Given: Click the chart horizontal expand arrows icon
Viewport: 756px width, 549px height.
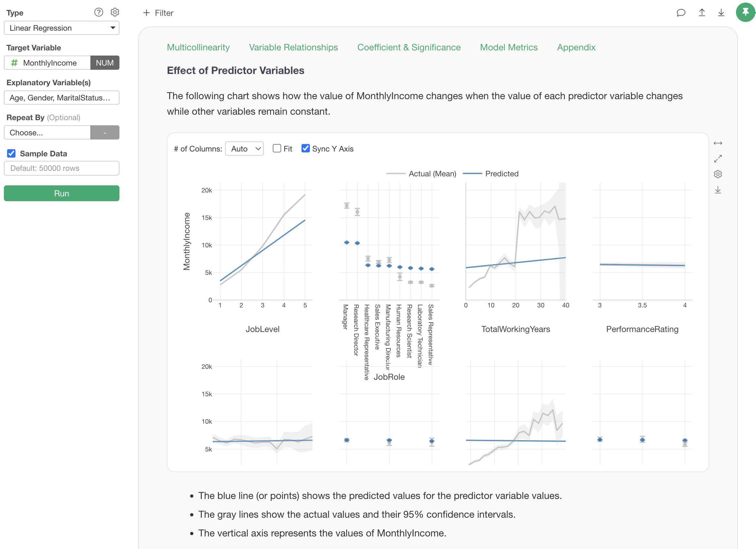Looking at the screenshot, I should pyautogui.click(x=718, y=143).
